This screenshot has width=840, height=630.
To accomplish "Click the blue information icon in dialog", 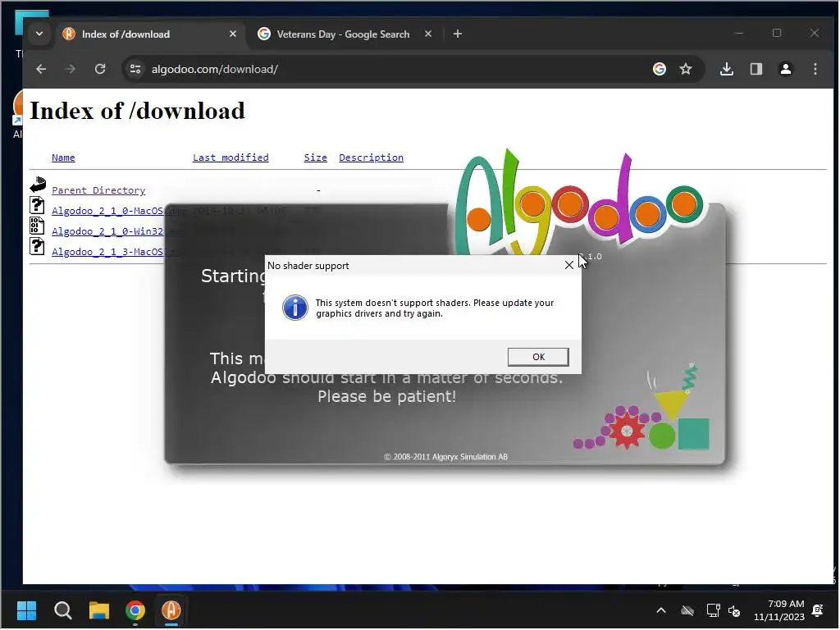I will click(x=295, y=308).
